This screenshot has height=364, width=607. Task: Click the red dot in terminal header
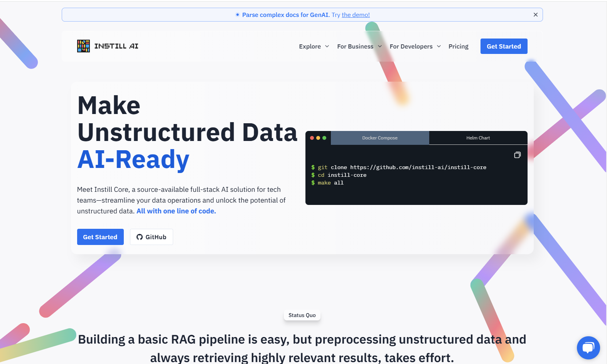[x=312, y=138]
